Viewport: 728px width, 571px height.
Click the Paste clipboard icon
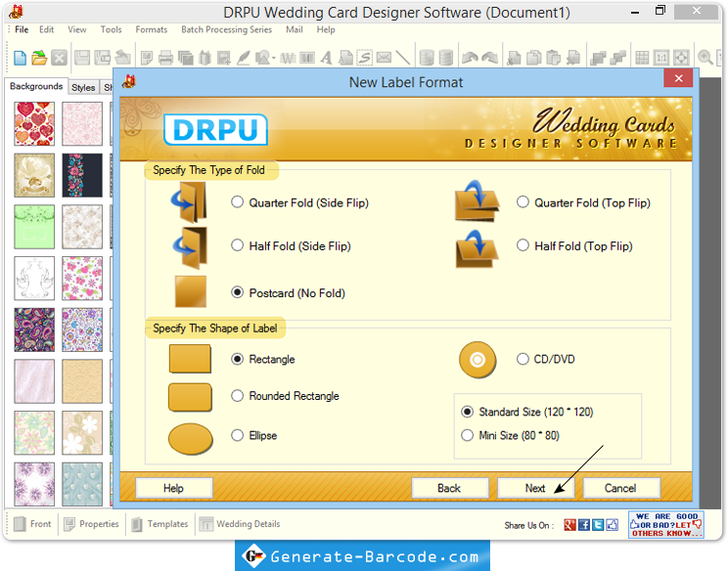pos(553,58)
